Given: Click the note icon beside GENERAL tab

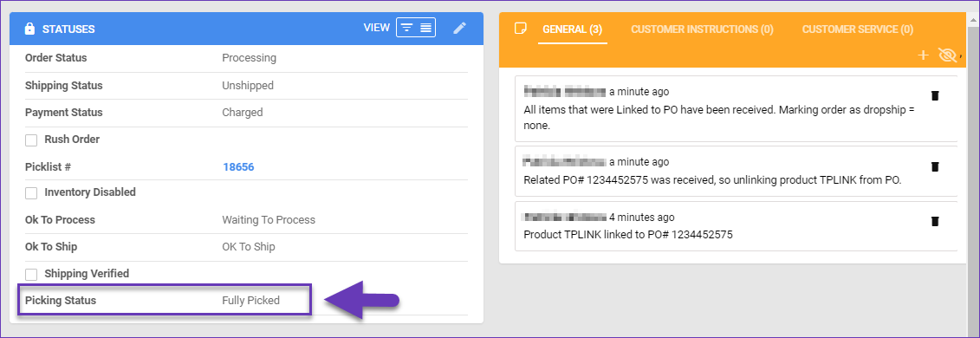Looking at the screenshot, I should [520, 29].
